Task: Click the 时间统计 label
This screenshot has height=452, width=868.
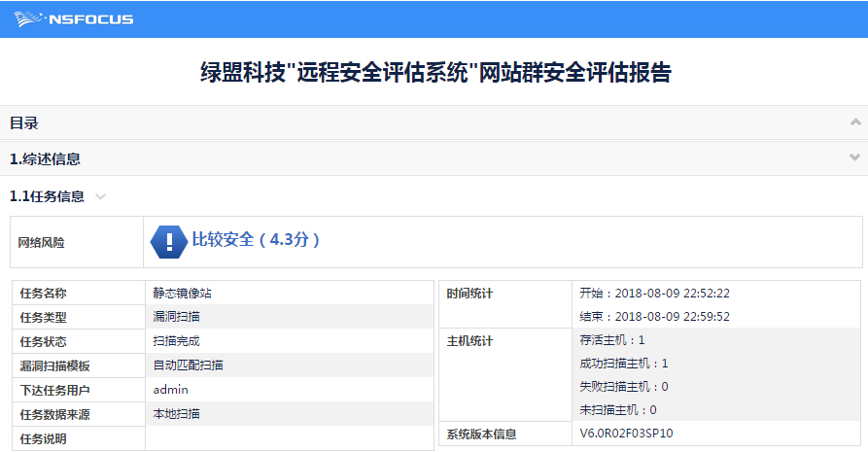Action: coord(469,294)
